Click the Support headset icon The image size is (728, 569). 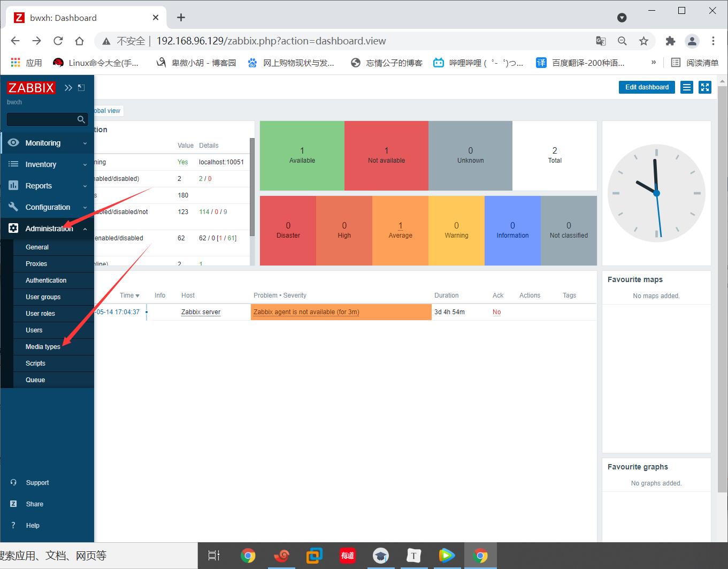pyautogui.click(x=13, y=482)
